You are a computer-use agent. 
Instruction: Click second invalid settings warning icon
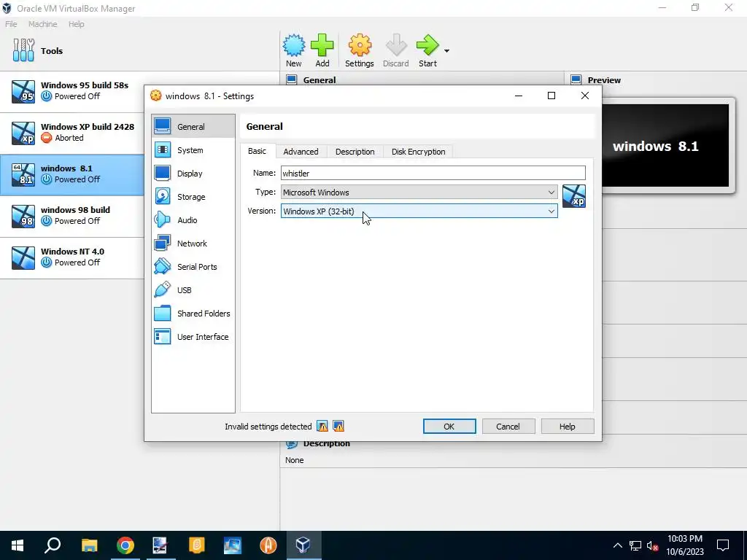(x=338, y=426)
